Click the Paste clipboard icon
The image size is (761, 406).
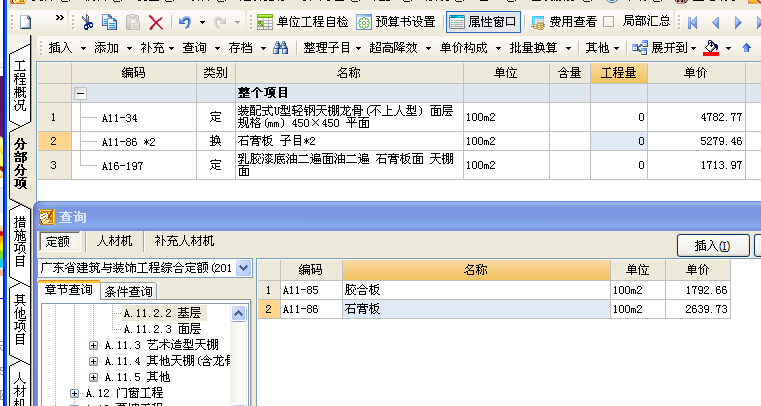(x=132, y=22)
